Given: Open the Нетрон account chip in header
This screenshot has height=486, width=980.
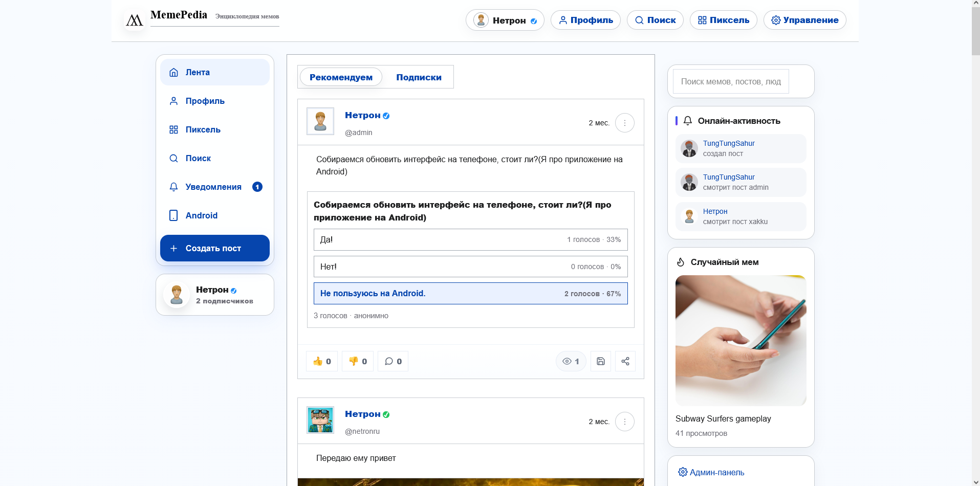Looking at the screenshot, I should [505, 20].
